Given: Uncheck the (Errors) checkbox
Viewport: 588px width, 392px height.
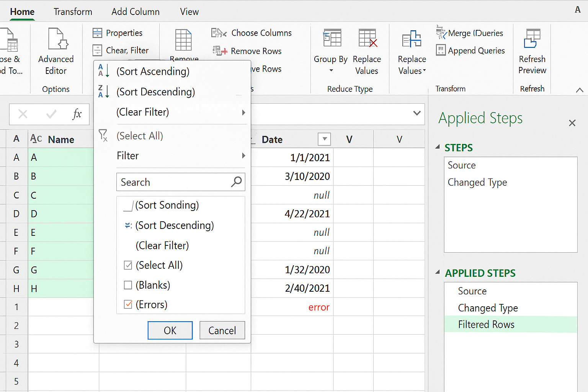Looking at the screenshot, I should [x=128, y=304].
